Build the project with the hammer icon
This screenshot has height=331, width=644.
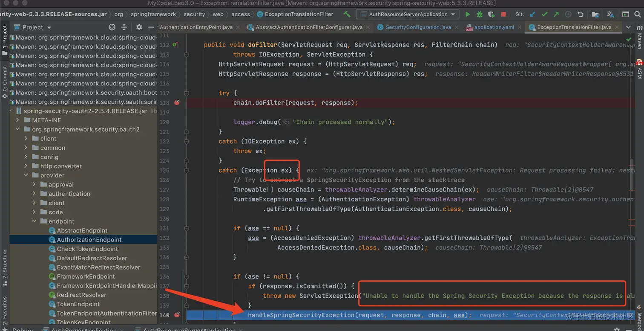tap(347, 14)
